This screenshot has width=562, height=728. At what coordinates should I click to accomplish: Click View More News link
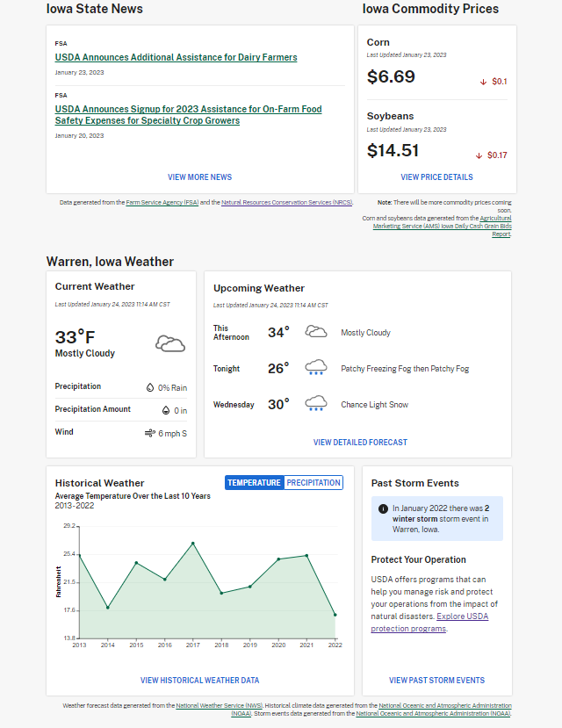[200, 177]
